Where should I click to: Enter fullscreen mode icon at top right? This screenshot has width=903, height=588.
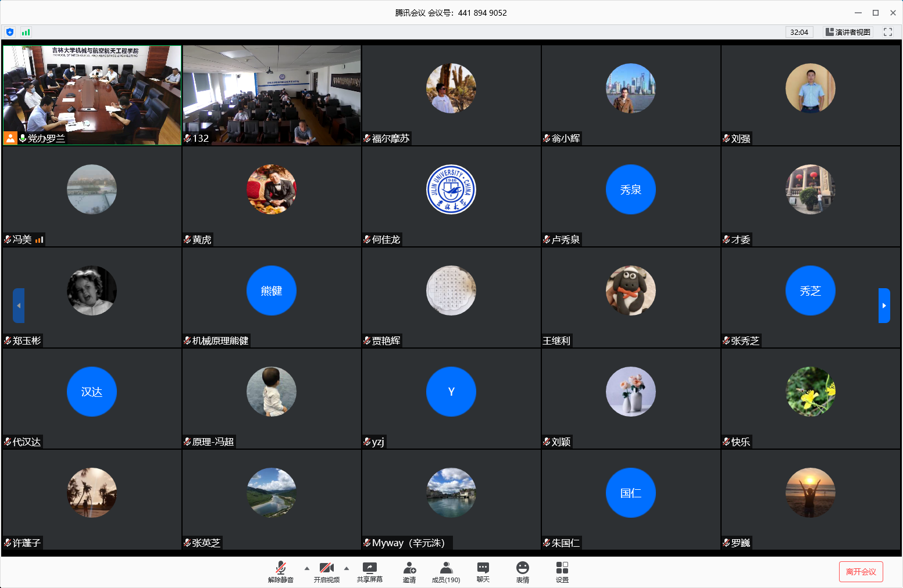[887, 32]
